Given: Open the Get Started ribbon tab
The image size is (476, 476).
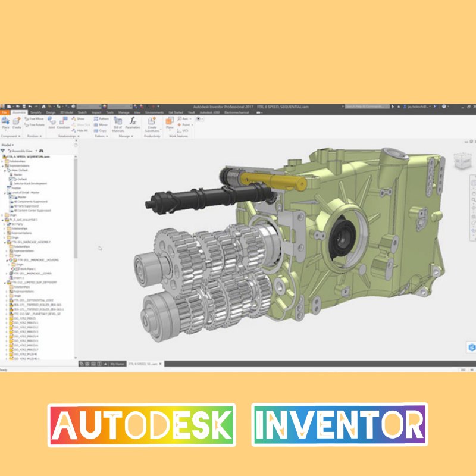Looking at the screenshot, I should point(176,112).
